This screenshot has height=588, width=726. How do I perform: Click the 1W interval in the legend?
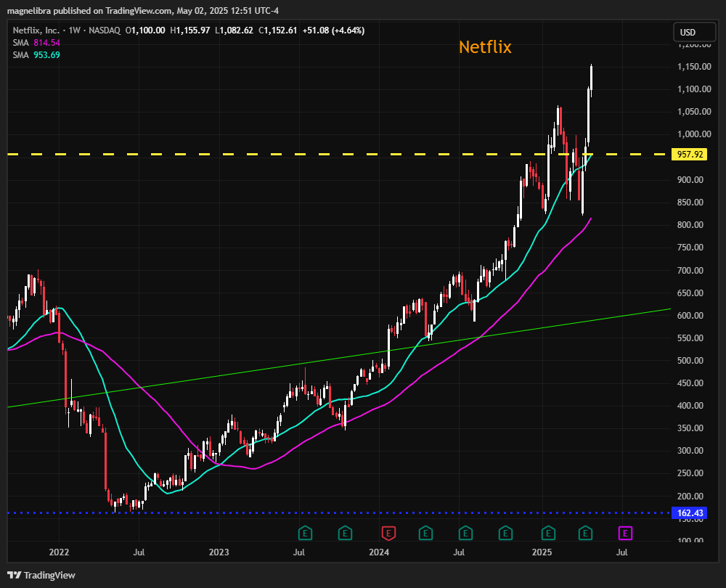point(74,30)
